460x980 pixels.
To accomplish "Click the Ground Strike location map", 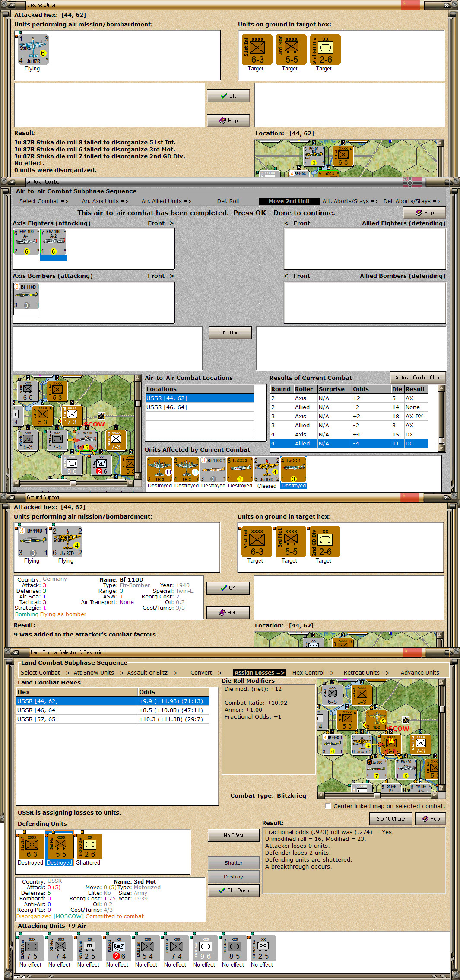I will tap(346, 158).
